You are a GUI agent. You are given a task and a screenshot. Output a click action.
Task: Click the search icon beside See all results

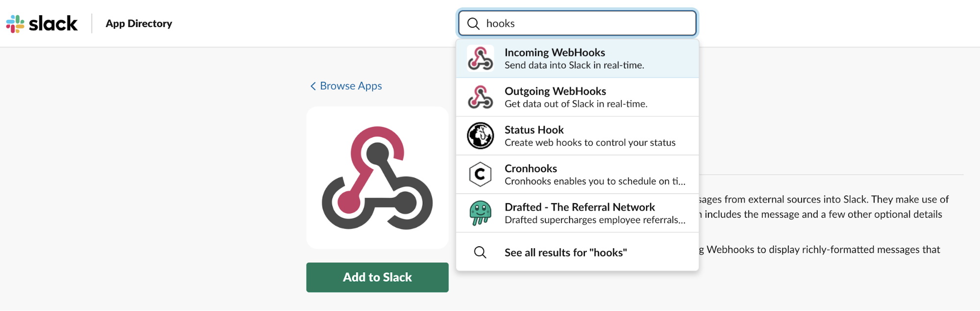click(x=480, y=252)
